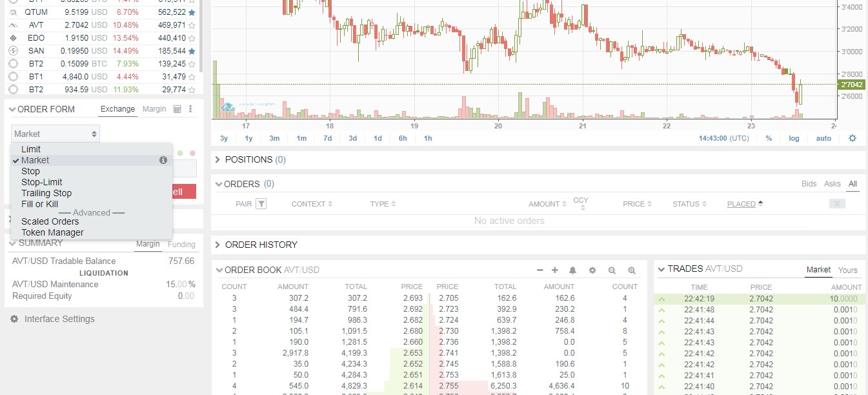Open the three-dot menu in the Order Form header

(190, 108)
